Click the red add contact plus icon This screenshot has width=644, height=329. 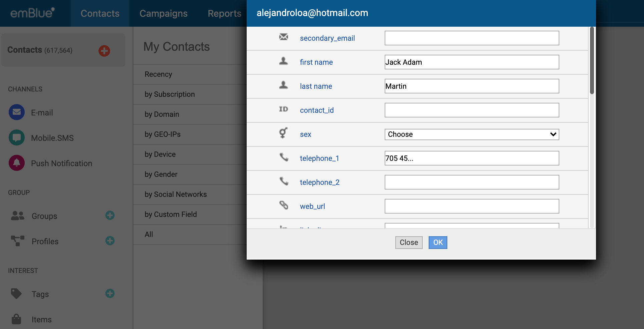pos(104,51)
